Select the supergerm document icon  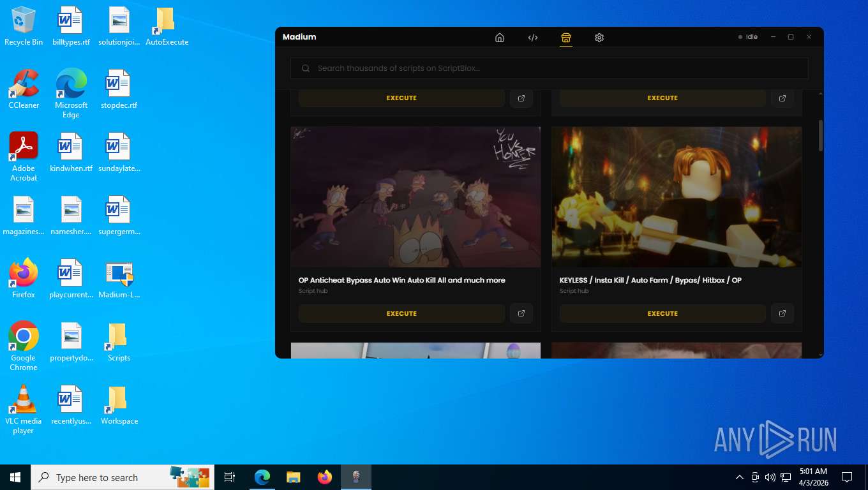pos(119,216)
